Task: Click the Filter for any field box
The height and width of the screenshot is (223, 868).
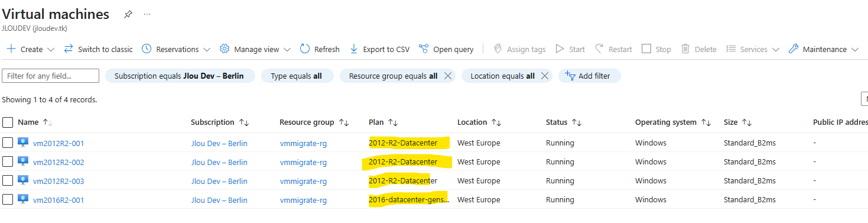Action: pyautogui.click(x=51, y=76)
